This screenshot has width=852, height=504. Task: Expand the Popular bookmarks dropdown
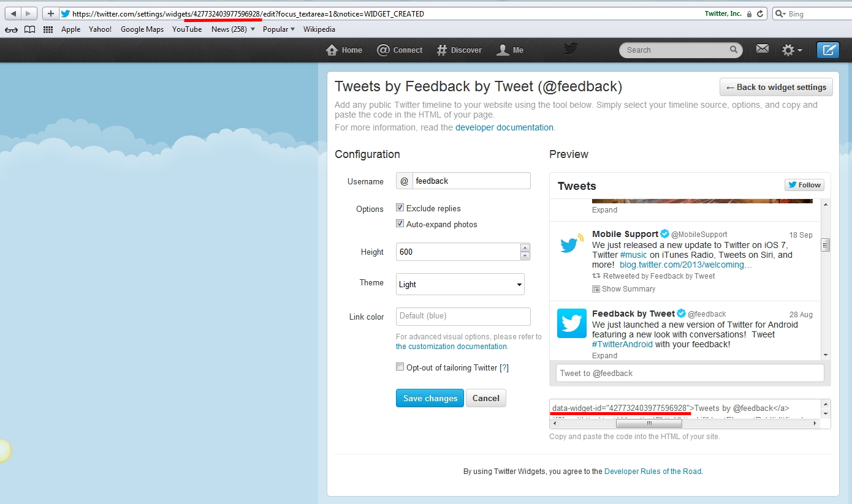(x=279, y=29)
